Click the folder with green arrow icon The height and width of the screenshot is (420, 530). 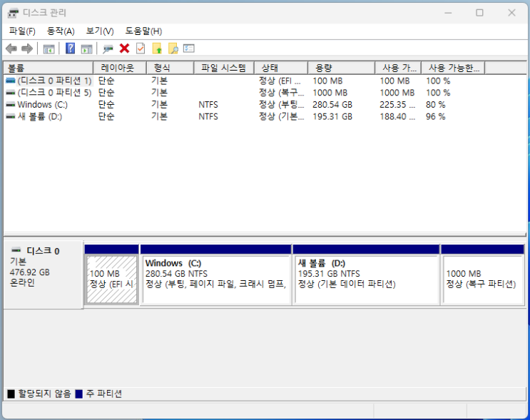157,48
